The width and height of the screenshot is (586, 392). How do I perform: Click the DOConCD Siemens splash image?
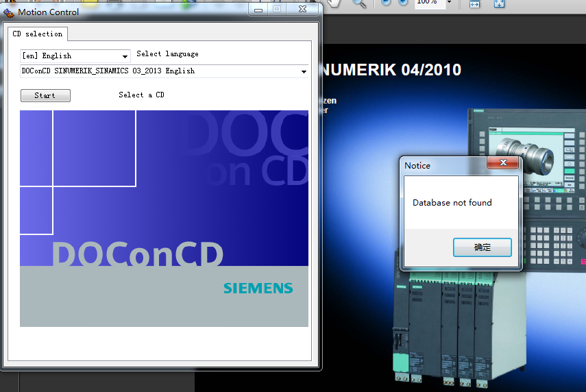pos(164,219)
